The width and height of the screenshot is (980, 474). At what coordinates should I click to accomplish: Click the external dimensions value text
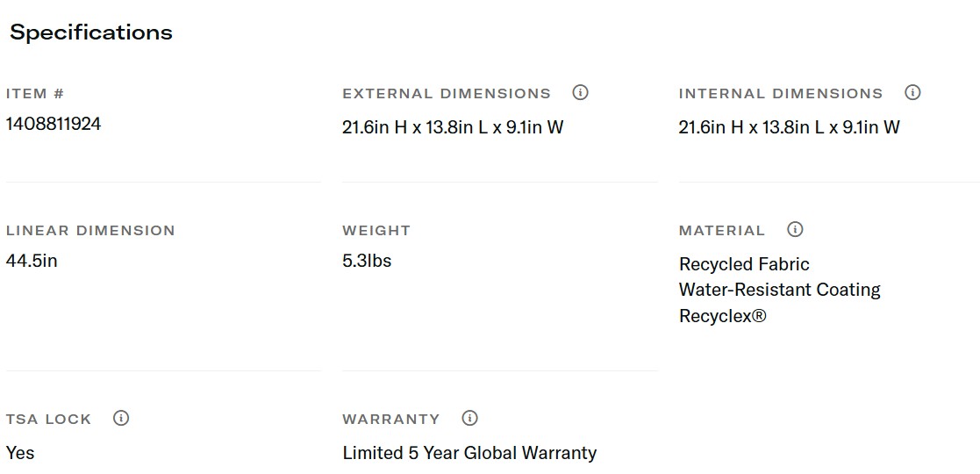pyautogui.click(x=453, y=127)
